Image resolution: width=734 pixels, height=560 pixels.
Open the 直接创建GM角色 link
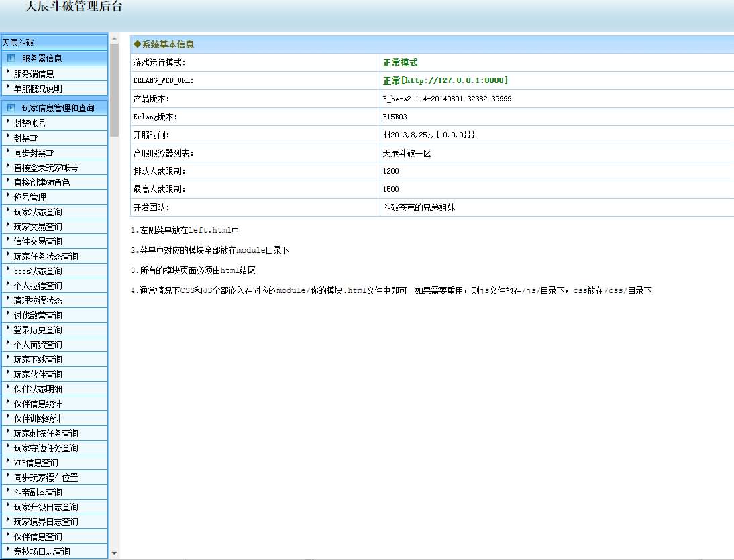coord(42,182)
